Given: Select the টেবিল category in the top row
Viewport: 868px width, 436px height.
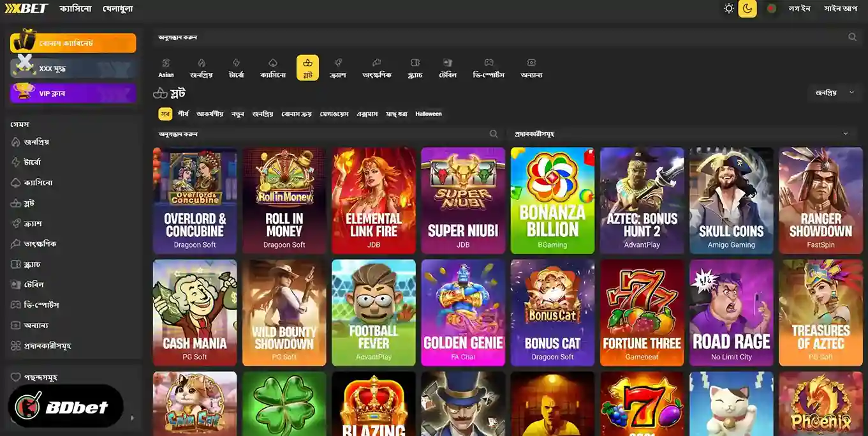Looking at the screenshot, I should coord(448,68).
